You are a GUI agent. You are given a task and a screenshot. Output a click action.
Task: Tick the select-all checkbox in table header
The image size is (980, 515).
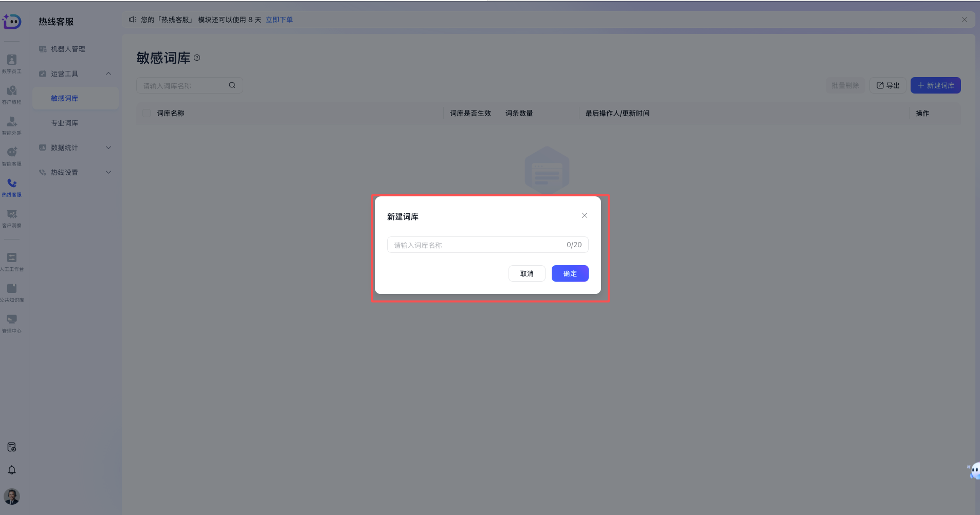147,113
